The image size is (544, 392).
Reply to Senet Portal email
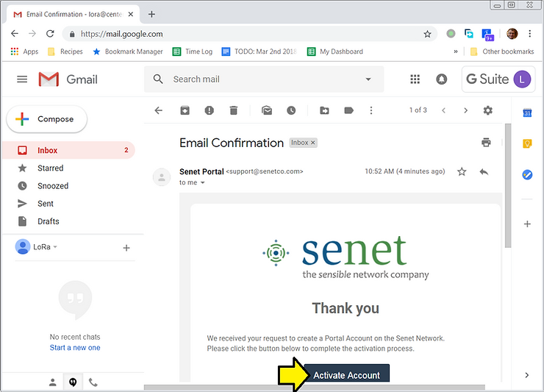click(x=484, y=171)
